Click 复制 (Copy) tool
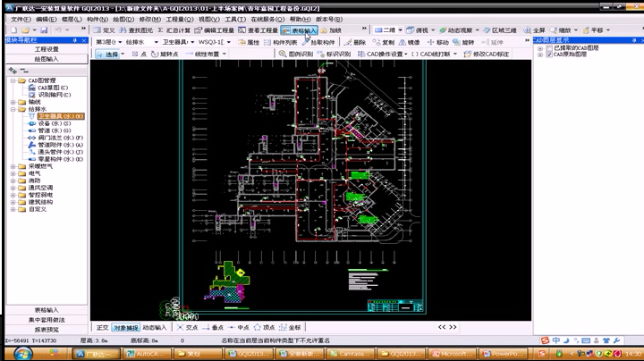The width and height of the screenshot is (644, 361). pyautogui.click(x=384, y=42)
